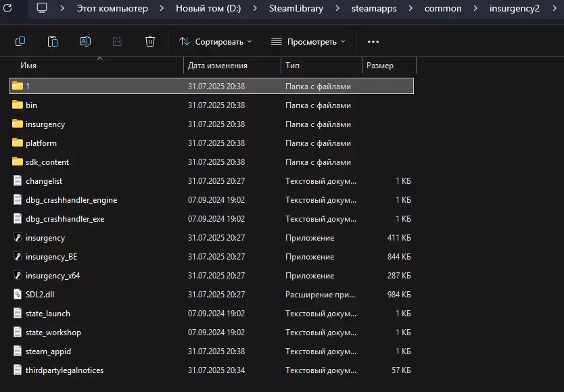Click the Paste toolbar icon
Viewport: 564px width, 392px height.
(x=53, y=42)
